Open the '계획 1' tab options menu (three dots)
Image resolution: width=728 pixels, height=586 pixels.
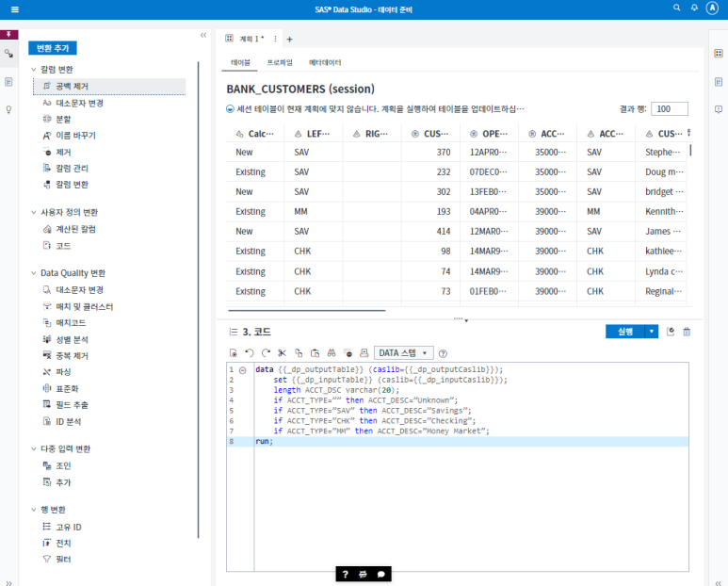pos(275,39)
